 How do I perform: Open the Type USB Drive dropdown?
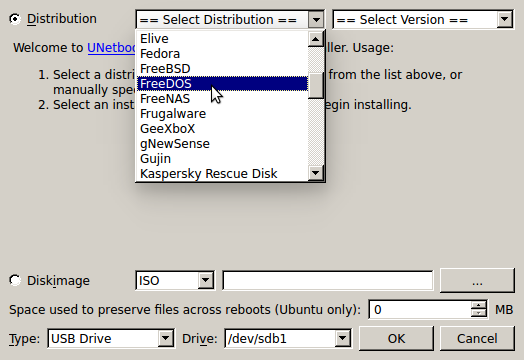(x=111, y=339)
